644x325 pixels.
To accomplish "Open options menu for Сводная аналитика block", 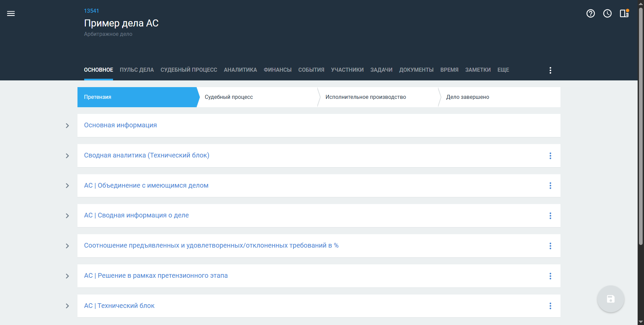I will pyautogui.click(x=550, y=156).
